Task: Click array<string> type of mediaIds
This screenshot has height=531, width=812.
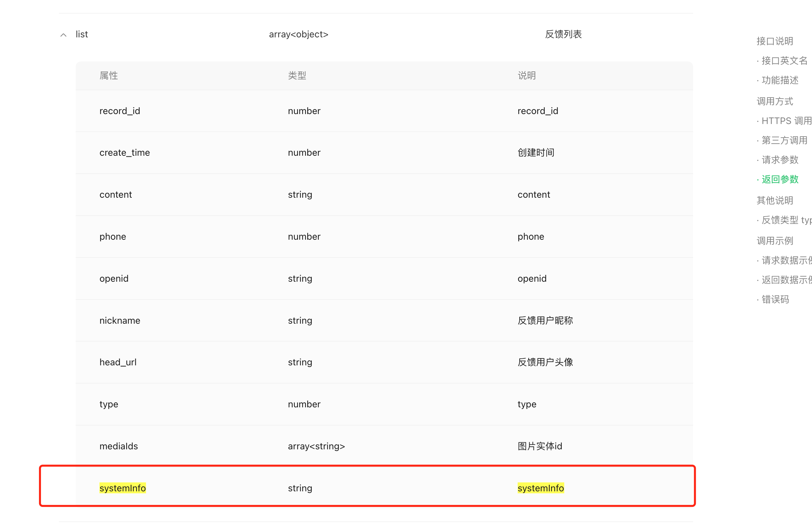Action: (x=316, y=446)
